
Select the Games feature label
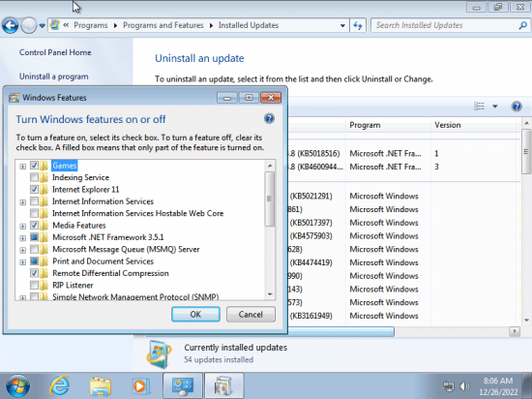pos(65,166)
